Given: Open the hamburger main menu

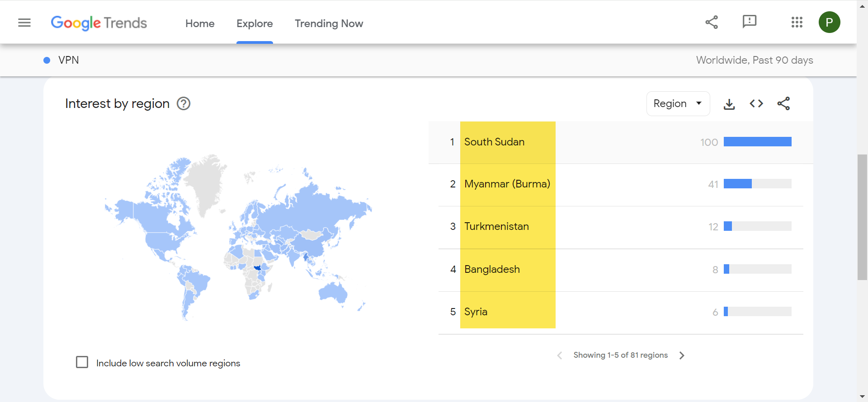Looking at the screenshot, I should pyautogui.click(x=24, y=23).
